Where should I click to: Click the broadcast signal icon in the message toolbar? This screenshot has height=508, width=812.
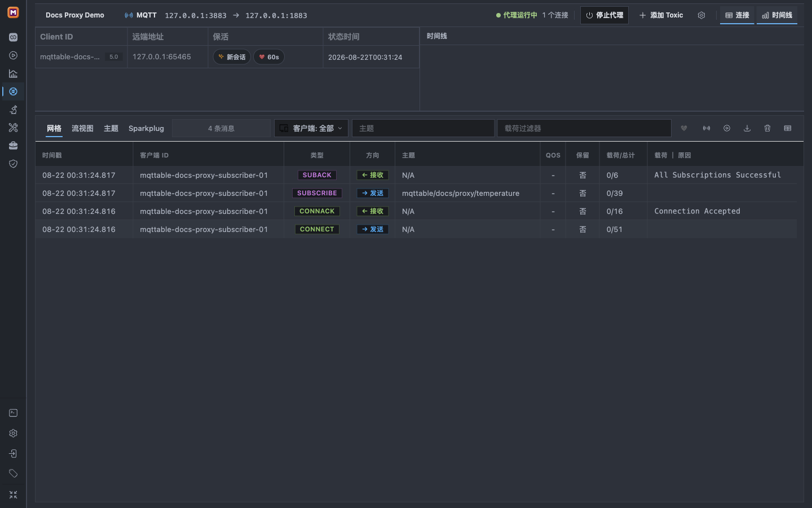(707, 128)
